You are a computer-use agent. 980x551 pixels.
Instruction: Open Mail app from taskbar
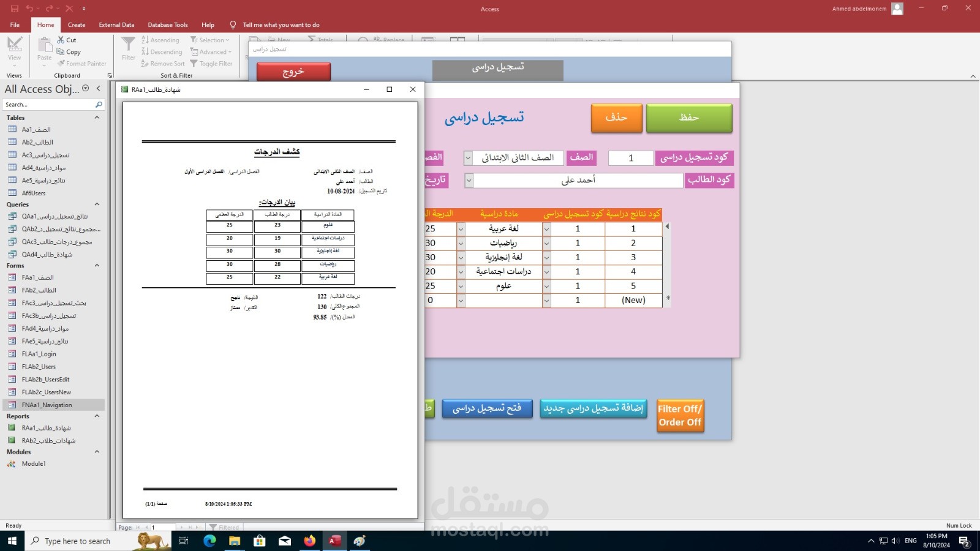pos(285,541)
